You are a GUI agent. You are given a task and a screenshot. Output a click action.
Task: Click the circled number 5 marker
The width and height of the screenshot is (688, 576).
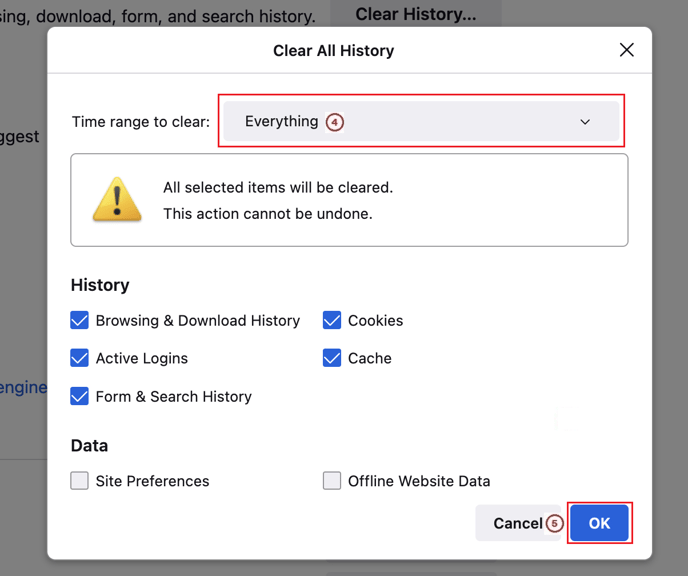click(x=554, y=523)
